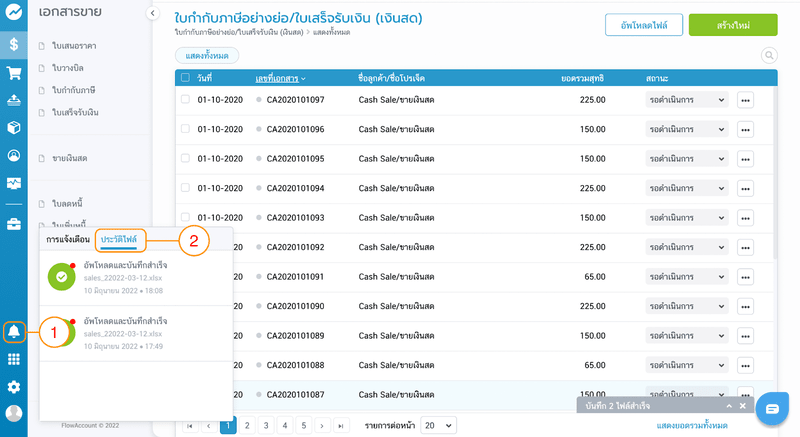Go to page 3

coord(266,425)
